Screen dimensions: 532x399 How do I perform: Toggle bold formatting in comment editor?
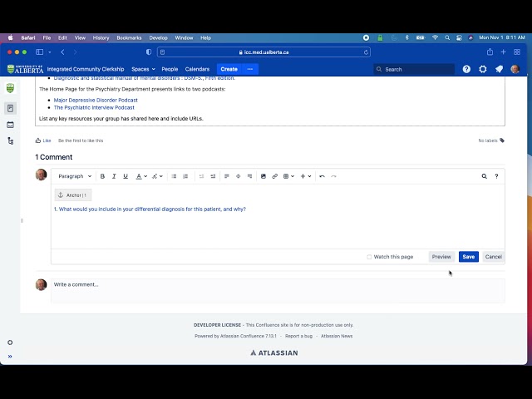[x=102, y=176]
